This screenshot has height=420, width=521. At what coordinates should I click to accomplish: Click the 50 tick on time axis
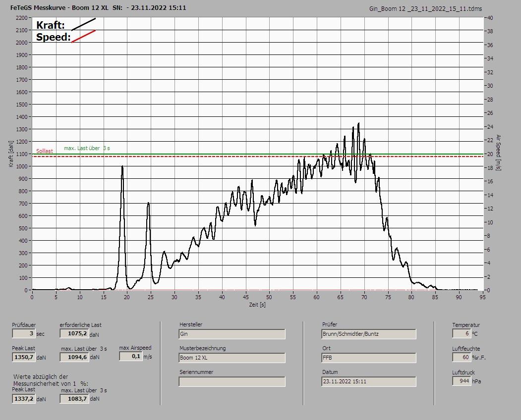(x=269, y=297)
